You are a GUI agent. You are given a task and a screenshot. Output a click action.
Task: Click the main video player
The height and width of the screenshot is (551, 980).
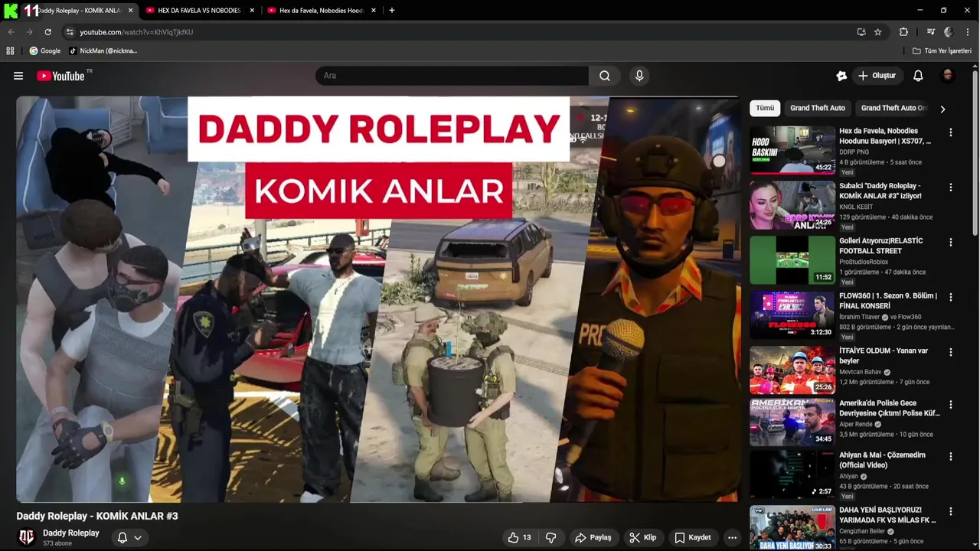(x=379, y=298)
